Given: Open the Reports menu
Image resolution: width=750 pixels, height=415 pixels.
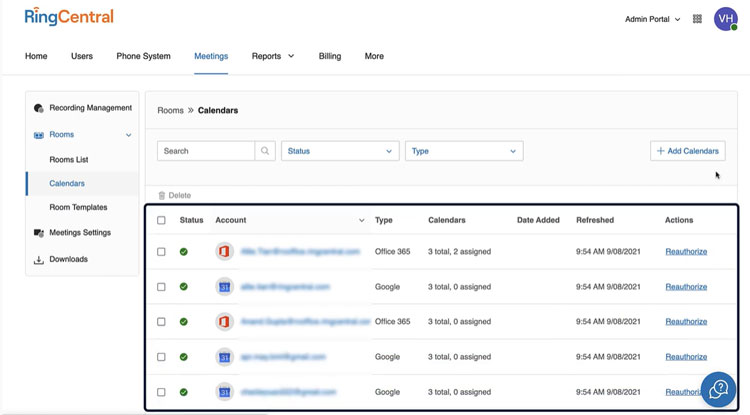Looking at the screenshot, I should [273, 56].
